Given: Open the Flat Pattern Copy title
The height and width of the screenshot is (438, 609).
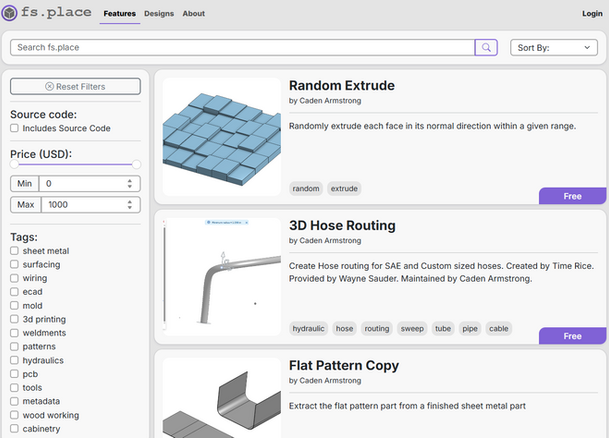Looking at the screenshot, I should [344, 365].
